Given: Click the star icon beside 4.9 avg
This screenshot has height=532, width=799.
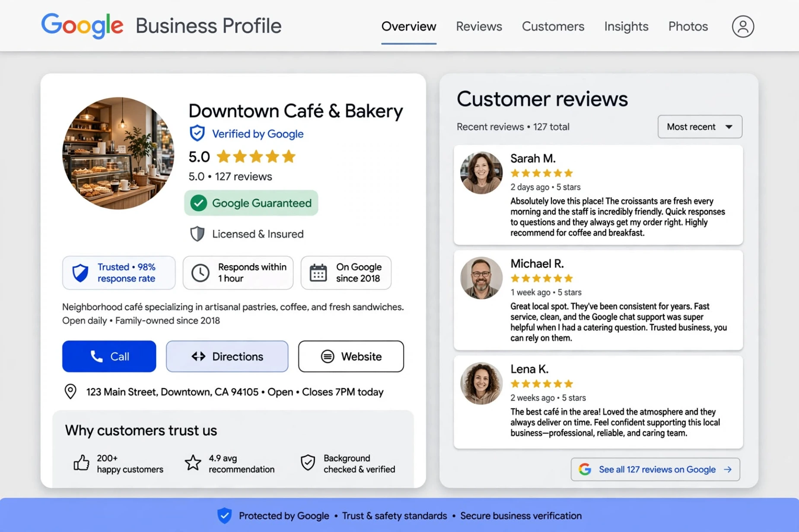Looking at the screenshot, I should tap(193, 463).
